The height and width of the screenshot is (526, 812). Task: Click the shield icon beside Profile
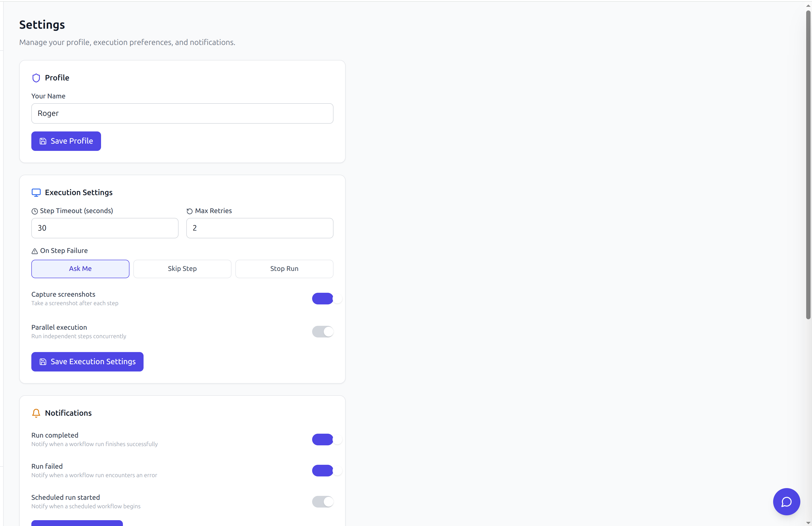pyautogui.click(x=36, y=78)
